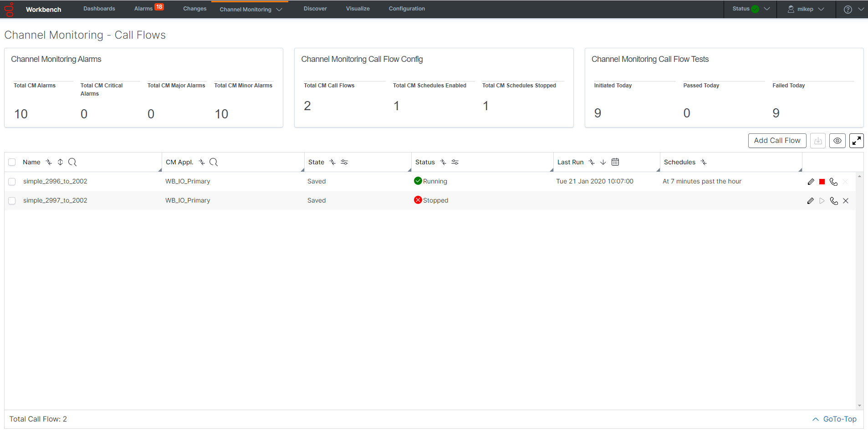Stop the running simple_2996_to_2002 call flow
Image resolution: width=868 pixels, height=432 pixels.
click(822, 182)
